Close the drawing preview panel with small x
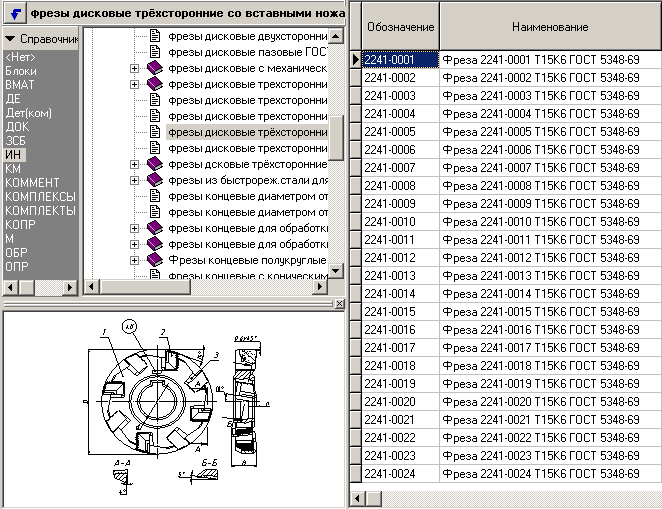Image resolution: width=662 pixels, height=509 pixels. tap(338, 303)
